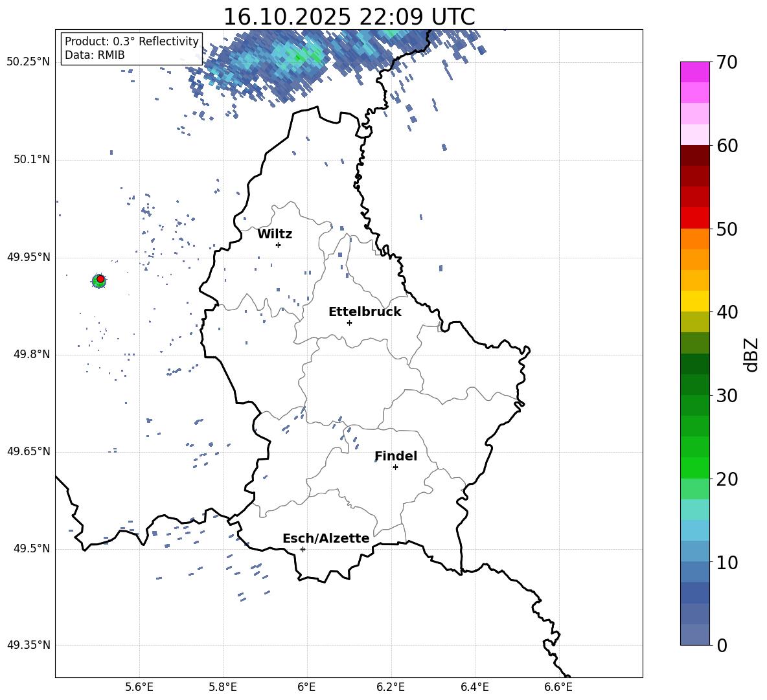767x700 pixels.
Task: Click the 40 colorbar tick value
Action: point(727,312)
